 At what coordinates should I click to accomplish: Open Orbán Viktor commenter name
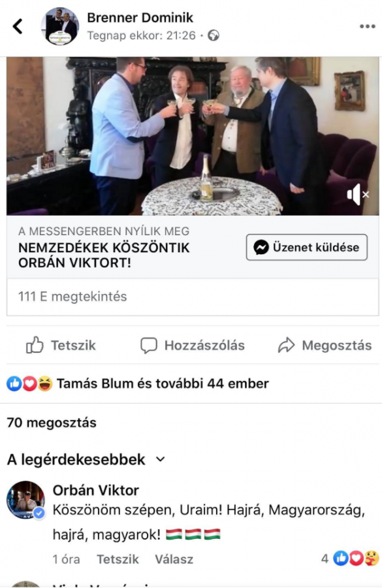click(x=96, y=490)
